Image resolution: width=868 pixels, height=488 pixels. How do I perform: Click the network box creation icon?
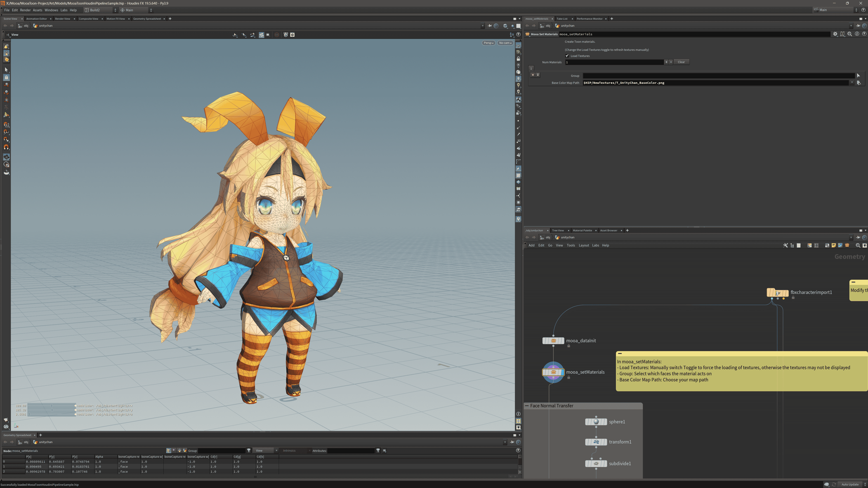[827, 245]
